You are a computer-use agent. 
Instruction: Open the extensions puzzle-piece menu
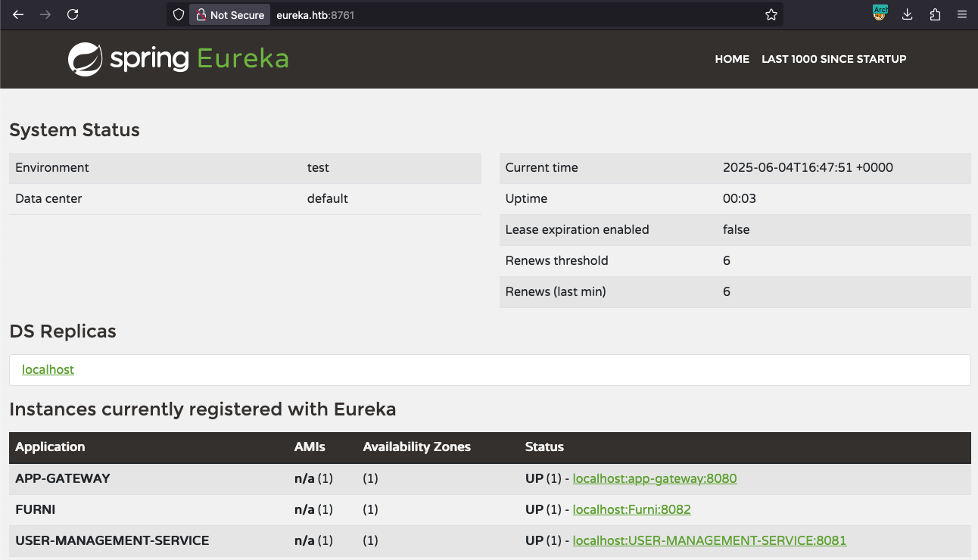click(935, 14)
